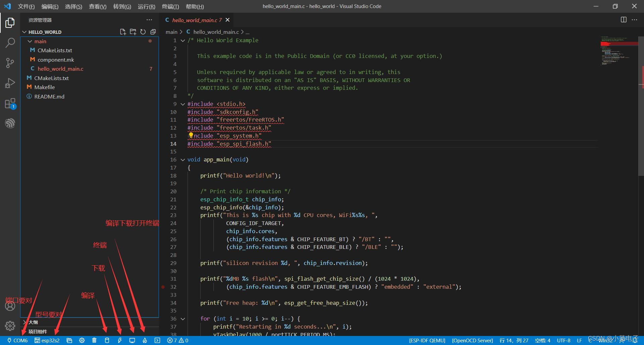Change the esp32s2 target device in status bar
Image resolution: width=644 pixels, height=345 pixels.
click(x=47, y=340)
